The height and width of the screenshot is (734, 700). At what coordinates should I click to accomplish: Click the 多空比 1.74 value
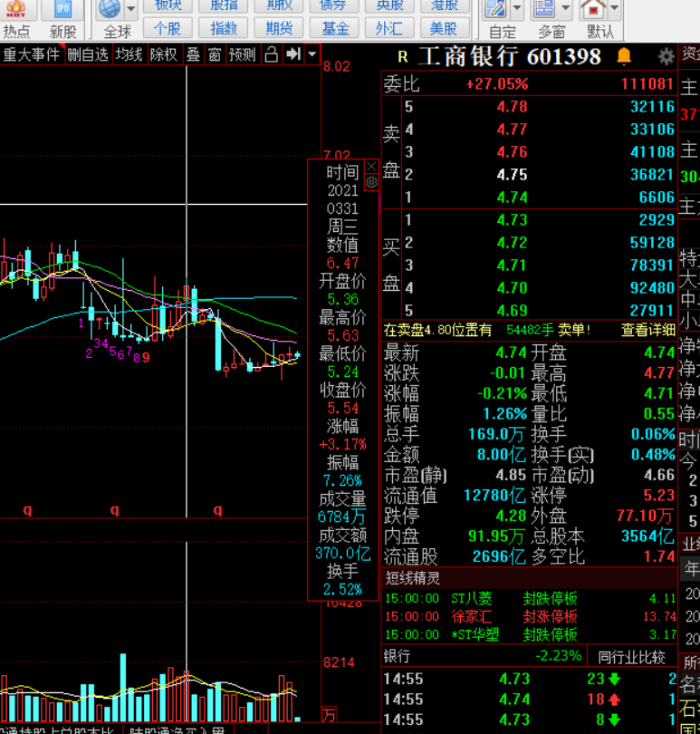pyautogui.click(x=659, y=556)
